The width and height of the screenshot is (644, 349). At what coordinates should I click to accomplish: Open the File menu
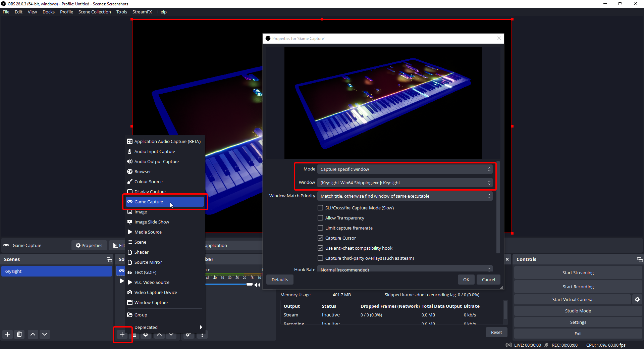6,12
